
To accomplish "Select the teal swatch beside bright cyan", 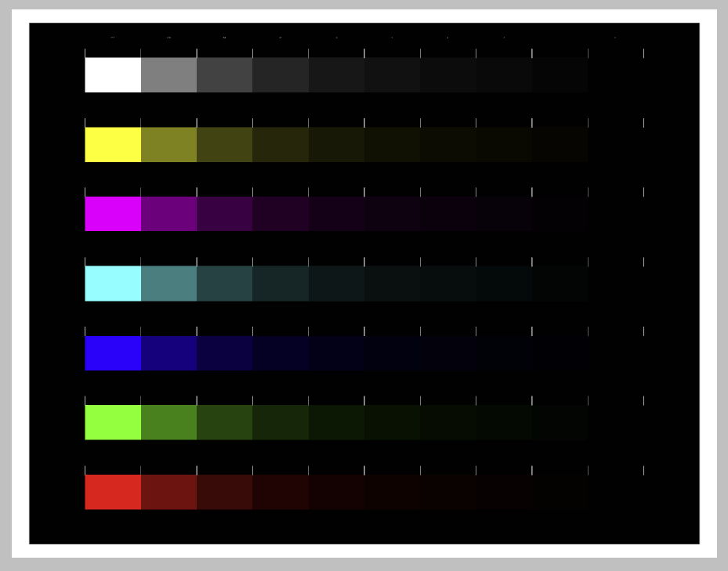I will point(169,284).
